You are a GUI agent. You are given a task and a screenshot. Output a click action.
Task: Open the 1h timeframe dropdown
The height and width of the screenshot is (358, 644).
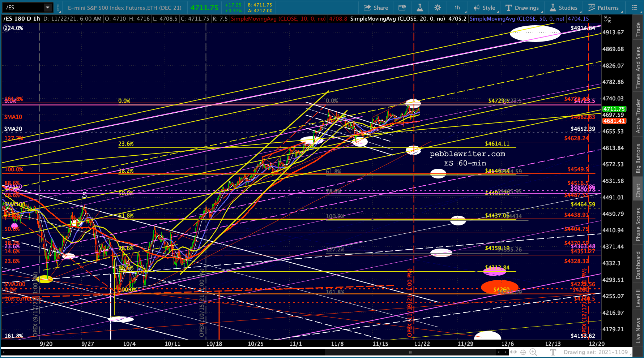(457, 8)
